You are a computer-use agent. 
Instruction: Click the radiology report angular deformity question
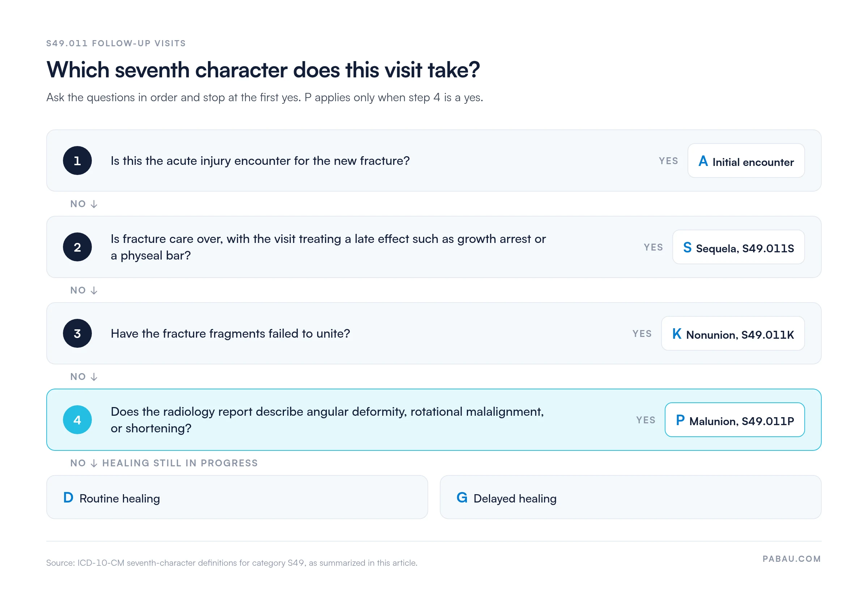[327, 420]
